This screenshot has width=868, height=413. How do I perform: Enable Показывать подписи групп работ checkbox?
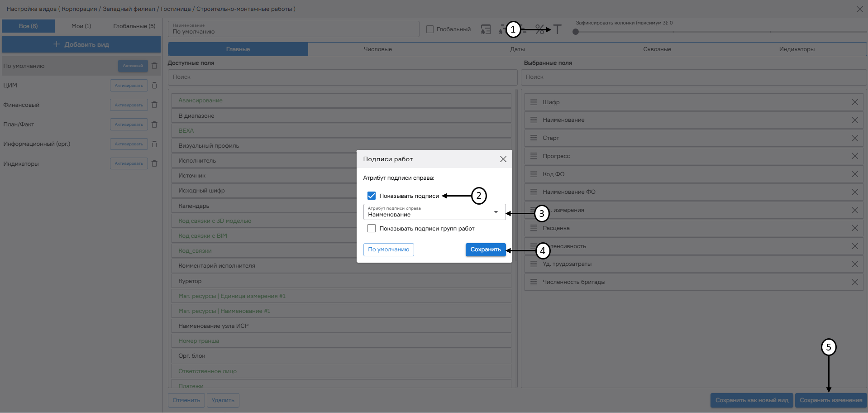[x=372, y=228]
